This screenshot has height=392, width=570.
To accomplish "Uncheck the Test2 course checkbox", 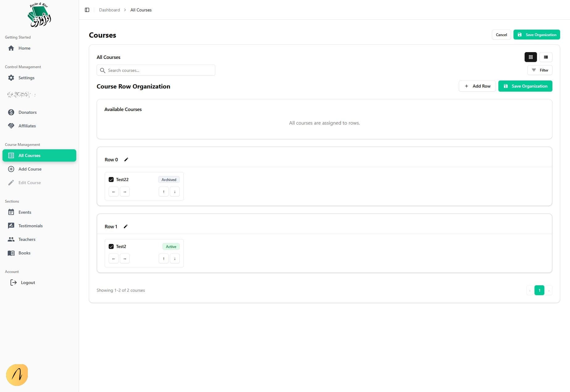I will pos(111,246).
